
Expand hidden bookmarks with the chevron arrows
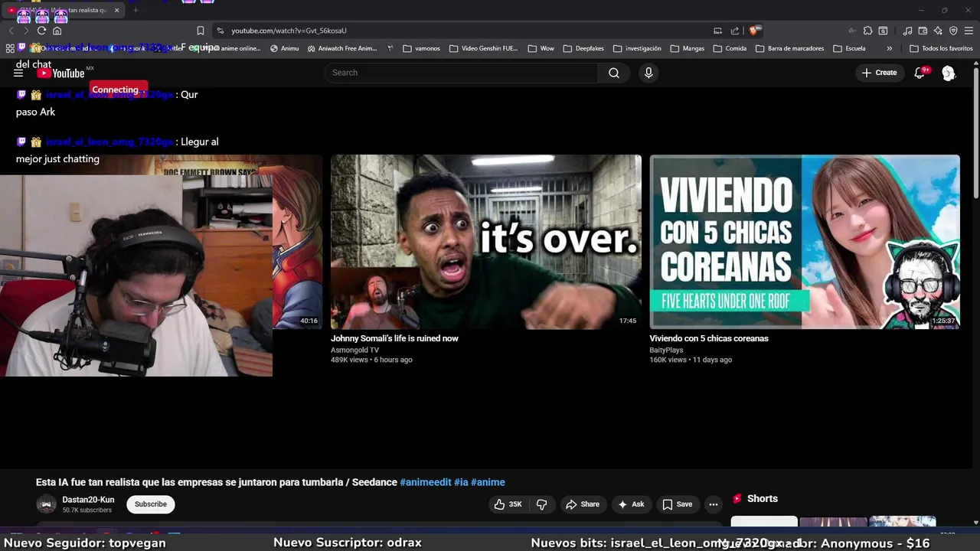tap(889, 48)
